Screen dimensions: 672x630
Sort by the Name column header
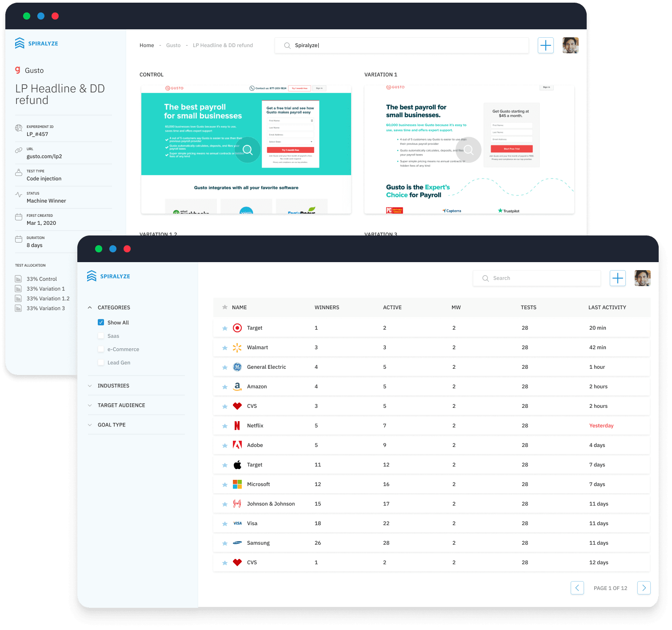coord(239,307)
